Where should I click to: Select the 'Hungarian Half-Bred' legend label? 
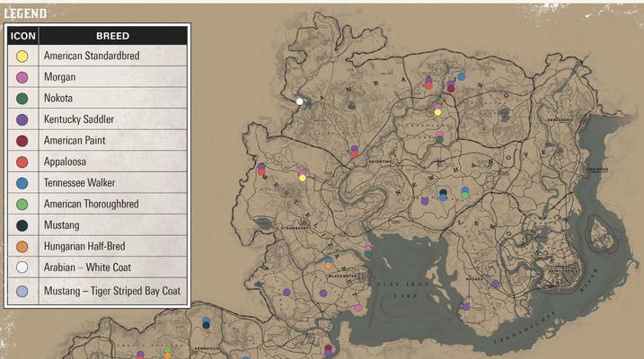click(84, 246)
